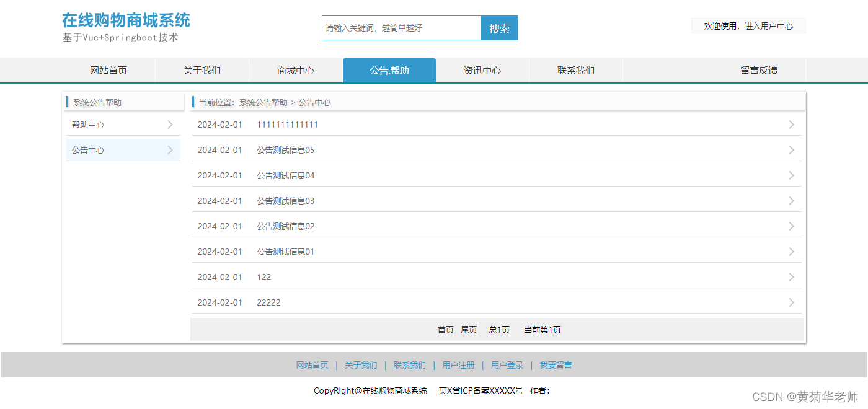The width and height of the screenshot is (868, 409).
Task: Open arrow on the 1111111111111 announcement row
Action: click(x=791, y=125)
